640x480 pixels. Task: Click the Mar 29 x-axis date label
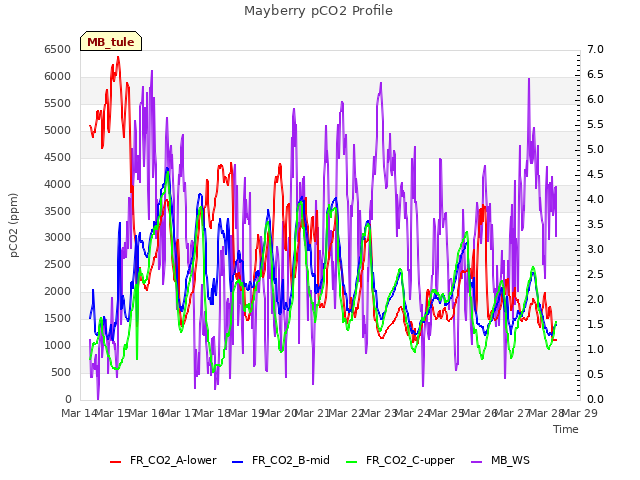point(580,413)
